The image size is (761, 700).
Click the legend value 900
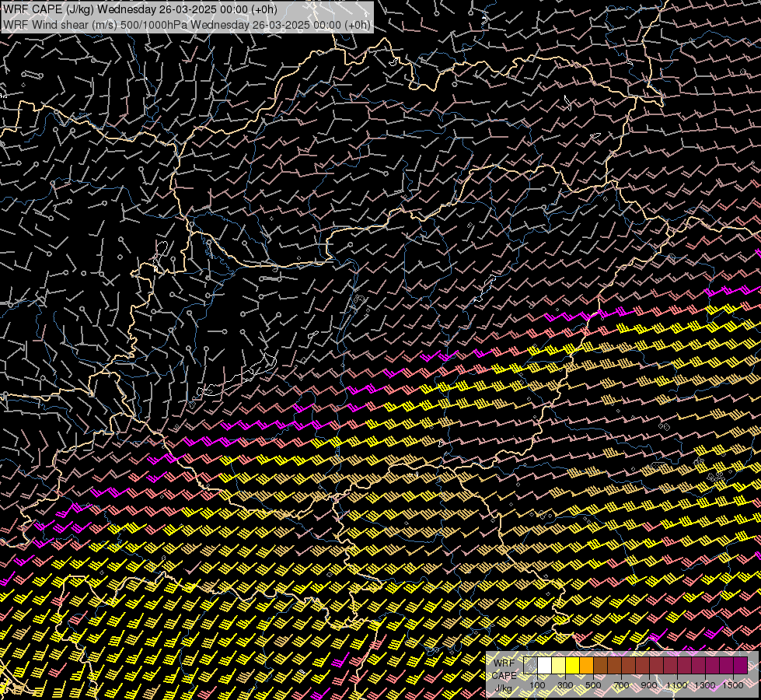[649, 685]
